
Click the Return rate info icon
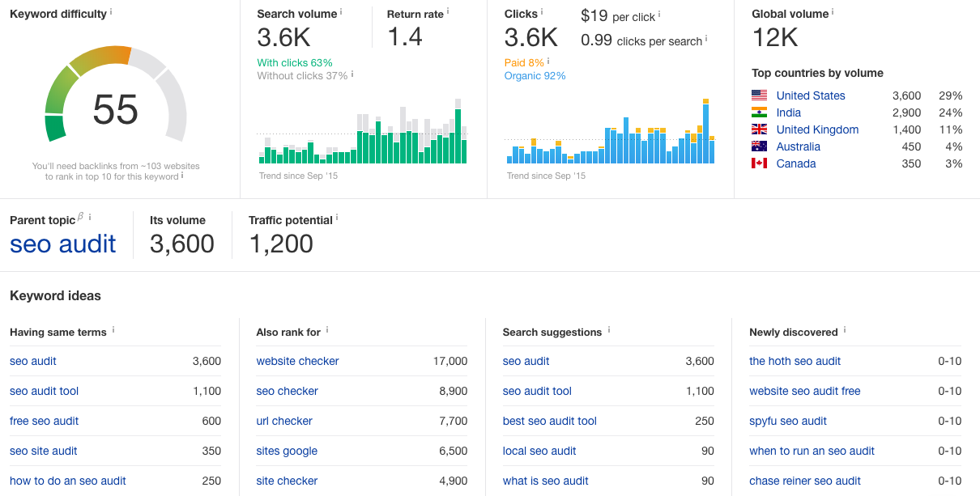point(448,12)
